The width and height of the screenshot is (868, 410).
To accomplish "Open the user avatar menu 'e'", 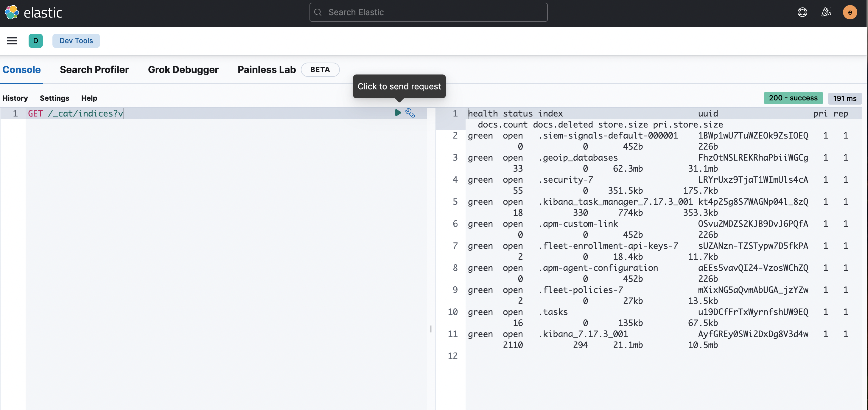I will pyautogui.click(x=850, y=13).
